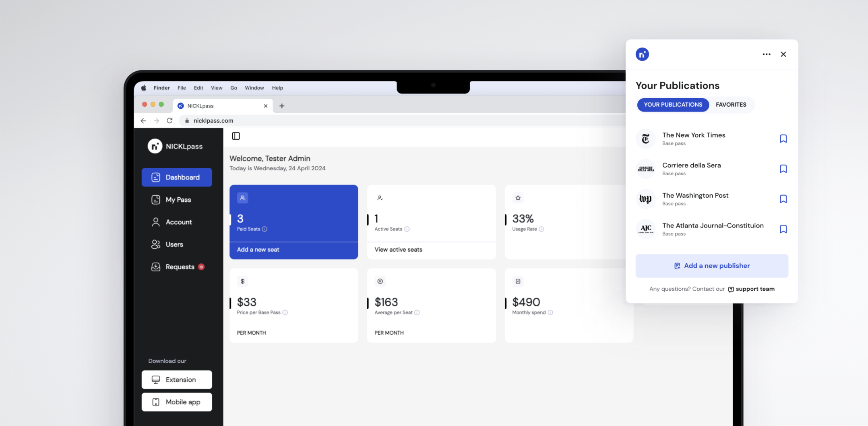Show info for Monthly spend

tap(550, 312)
